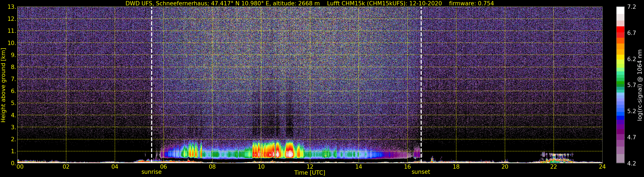Viewport: 644px width, 177px height.
Task: Click the y-axis tick label '1.'
Action: [x=13, y=151]
